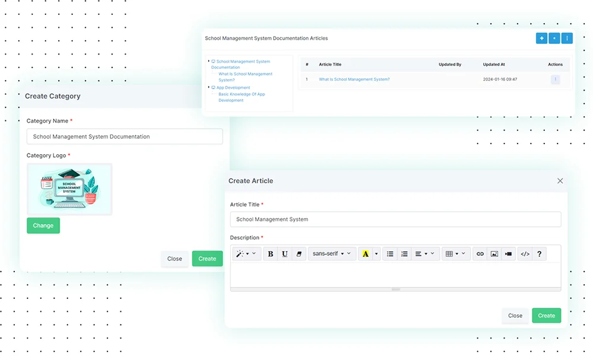
Task: Apply underline formatting
Action: (x=285, y=254)
